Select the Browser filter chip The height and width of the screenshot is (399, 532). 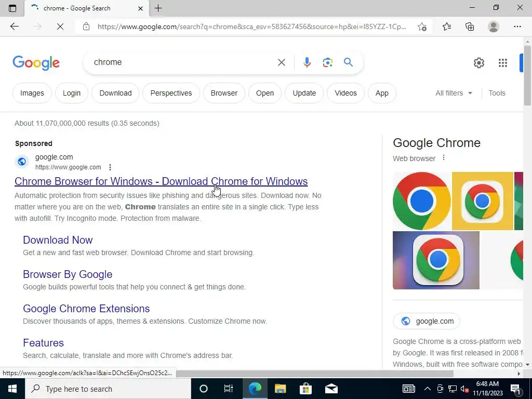[x=224, y=93]
